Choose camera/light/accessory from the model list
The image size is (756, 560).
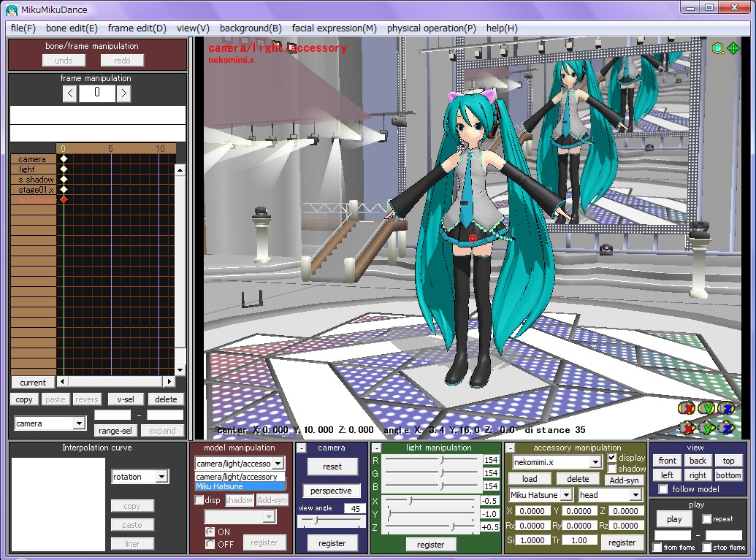pyautogui.click(x=240, y=477)
